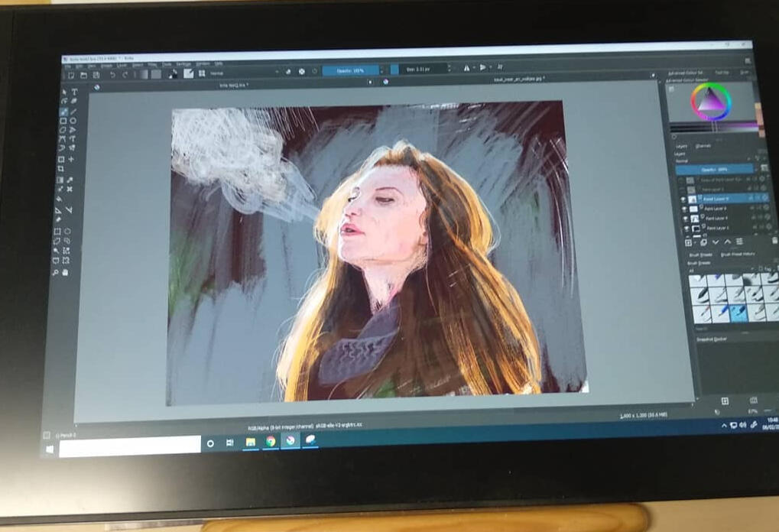
Task: Switch to the Tool Options docker tab
Action: pos(722,73)
